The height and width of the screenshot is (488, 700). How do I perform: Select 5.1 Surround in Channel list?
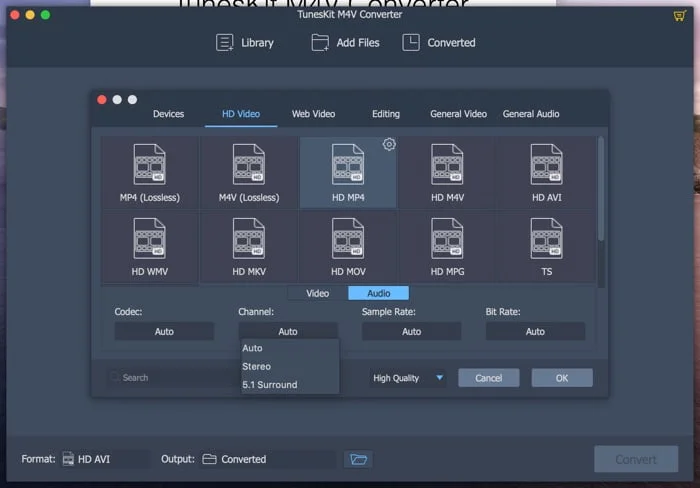point(290,384)
